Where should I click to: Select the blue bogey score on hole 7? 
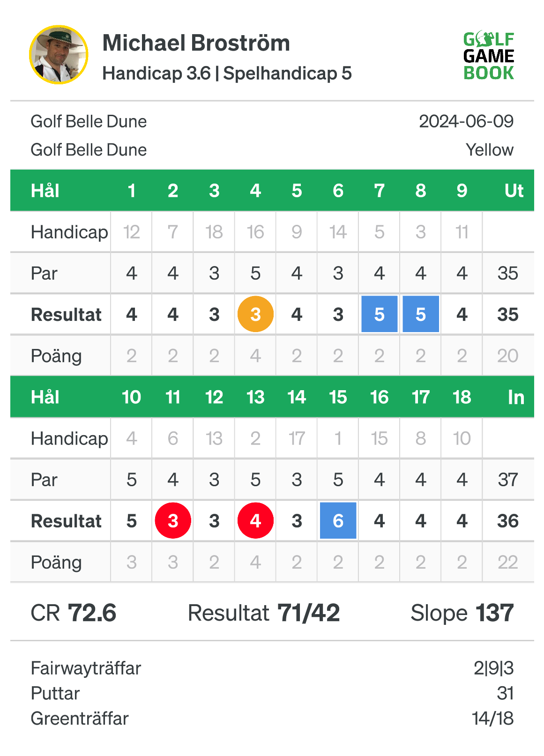[380, 314]
